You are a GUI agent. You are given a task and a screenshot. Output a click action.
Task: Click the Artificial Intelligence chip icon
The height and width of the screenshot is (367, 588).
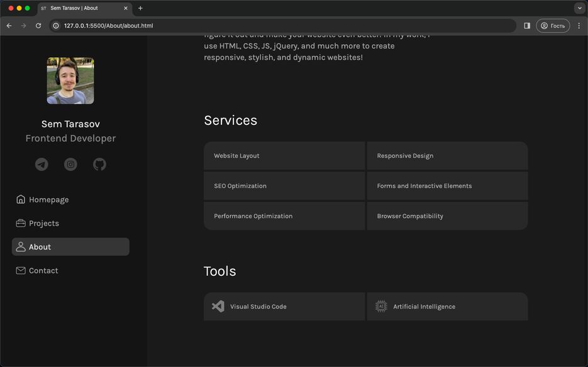[381, 306]
